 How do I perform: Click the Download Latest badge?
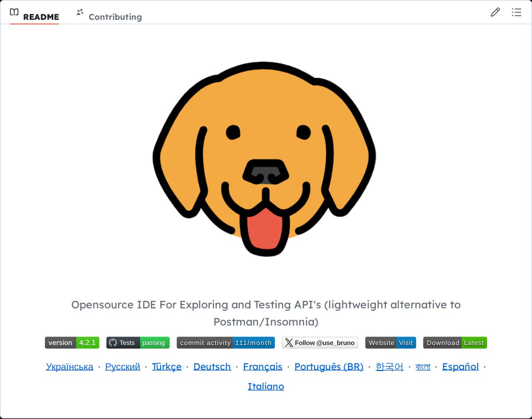(455, 343)
